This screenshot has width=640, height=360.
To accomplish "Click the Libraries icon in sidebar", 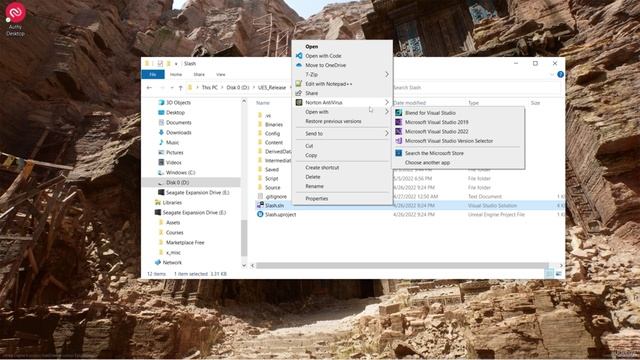I will [x=158, y=202].
